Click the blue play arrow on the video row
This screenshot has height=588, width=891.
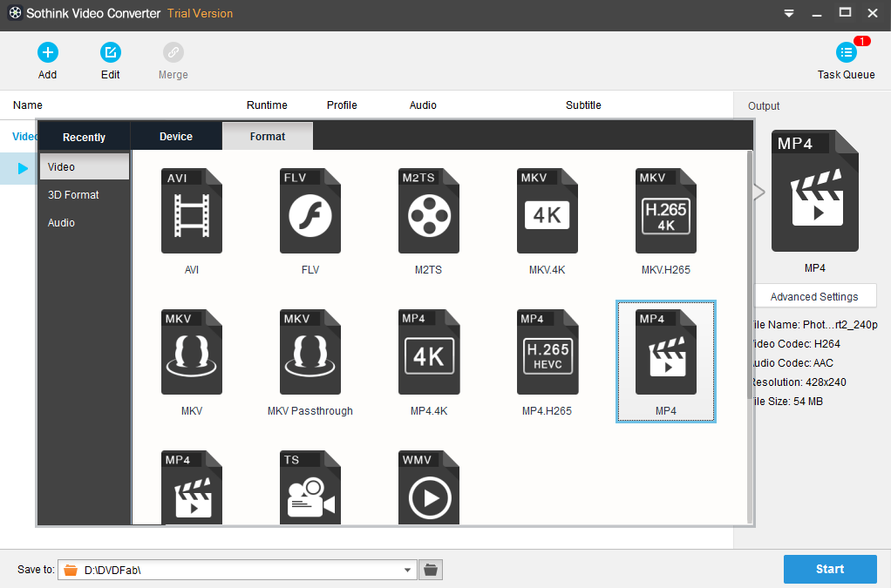point(23,169)
